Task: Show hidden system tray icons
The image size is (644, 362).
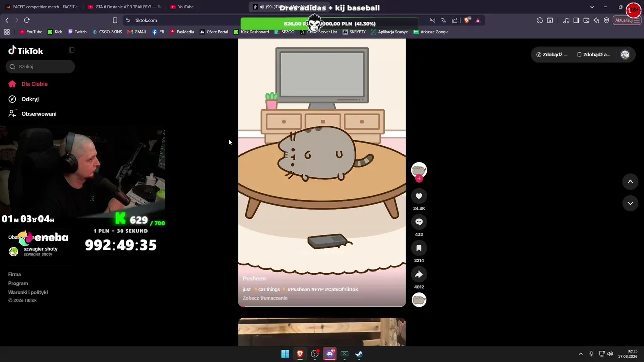Action: [x=580, y=354]
